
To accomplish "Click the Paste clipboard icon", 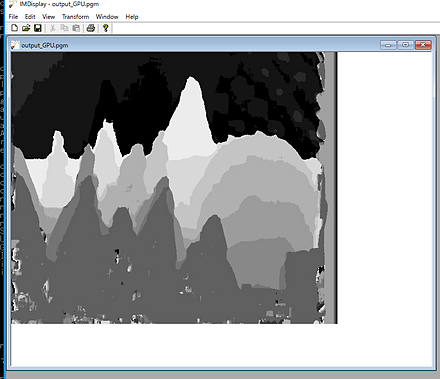I will point(76,28).
